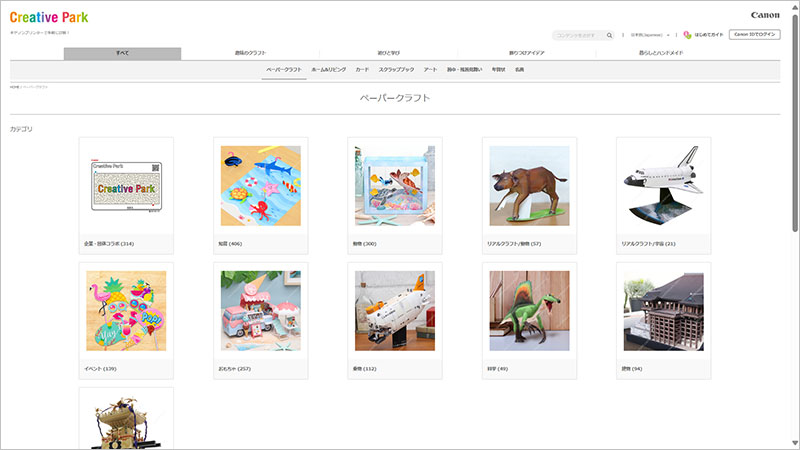800x450 pixels.
Task: Click the category label with count (49)
Action: (497, 369)
